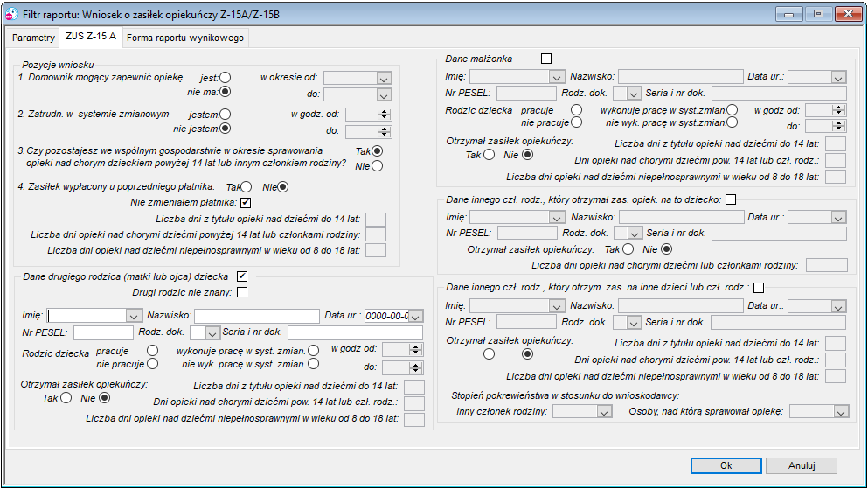Adjust 'w godz od' spinner in Dane małżonka

840,110
